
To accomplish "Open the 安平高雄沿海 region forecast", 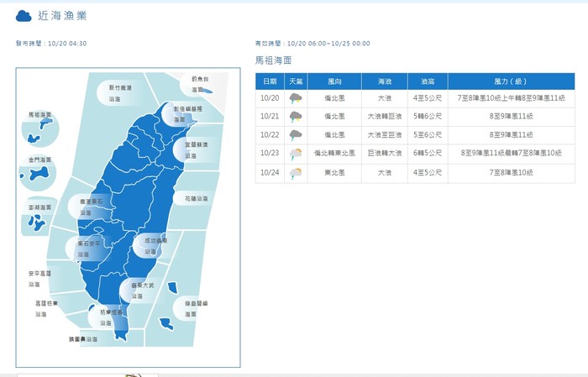I will (42, 277).
